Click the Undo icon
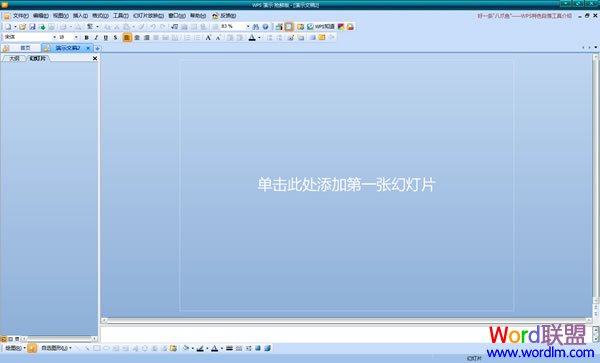The height and width of the screenshot is (363, 600). click(153, 26)
